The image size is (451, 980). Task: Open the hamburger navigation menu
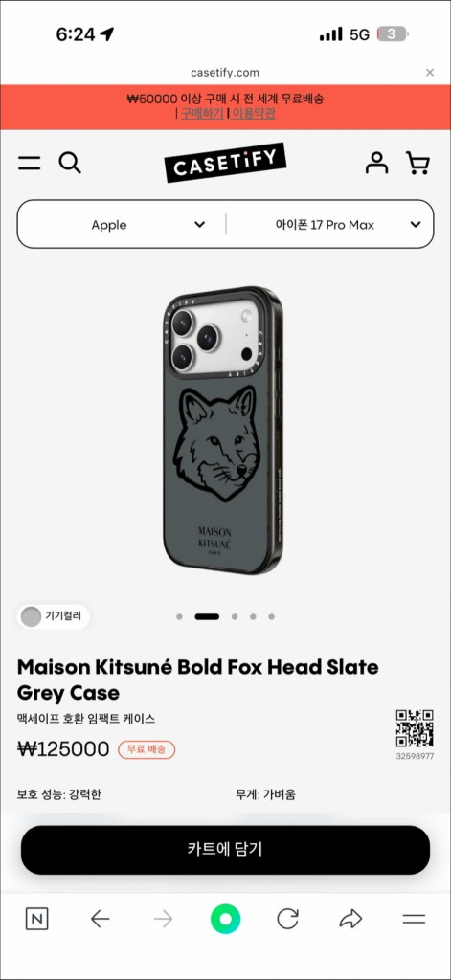29,164
